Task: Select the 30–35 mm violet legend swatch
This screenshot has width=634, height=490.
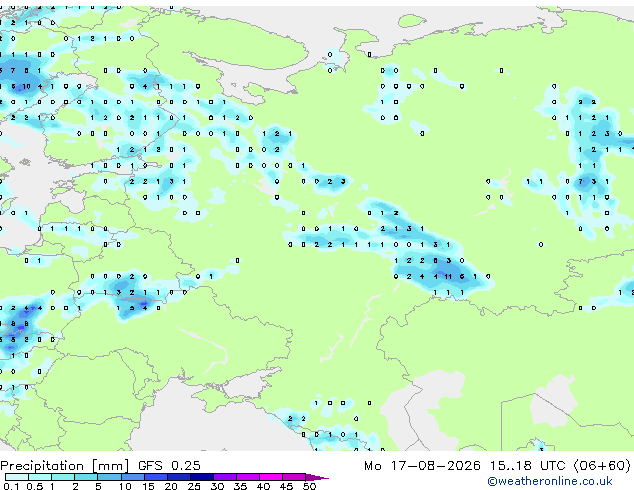Action: (224, 477)
